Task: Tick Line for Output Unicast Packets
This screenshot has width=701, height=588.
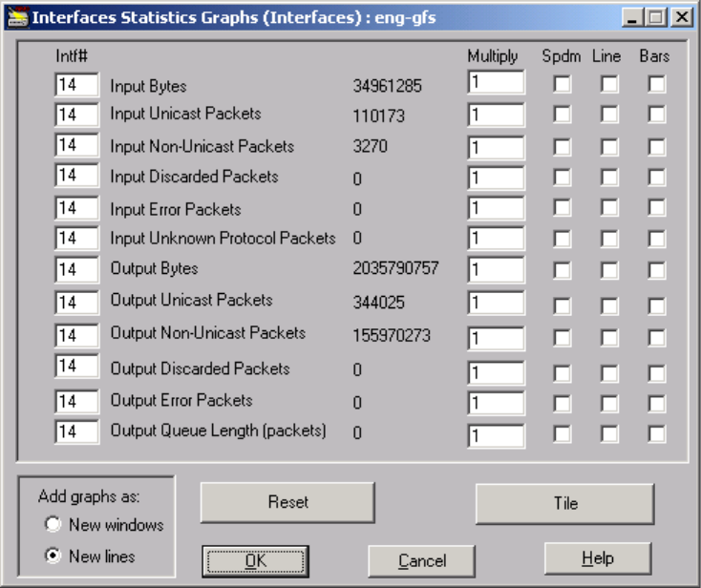Action: [x=609, y=306]
